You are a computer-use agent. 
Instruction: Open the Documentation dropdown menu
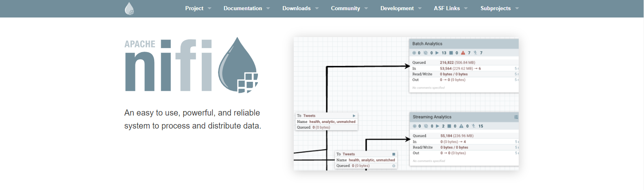[247, 8]
